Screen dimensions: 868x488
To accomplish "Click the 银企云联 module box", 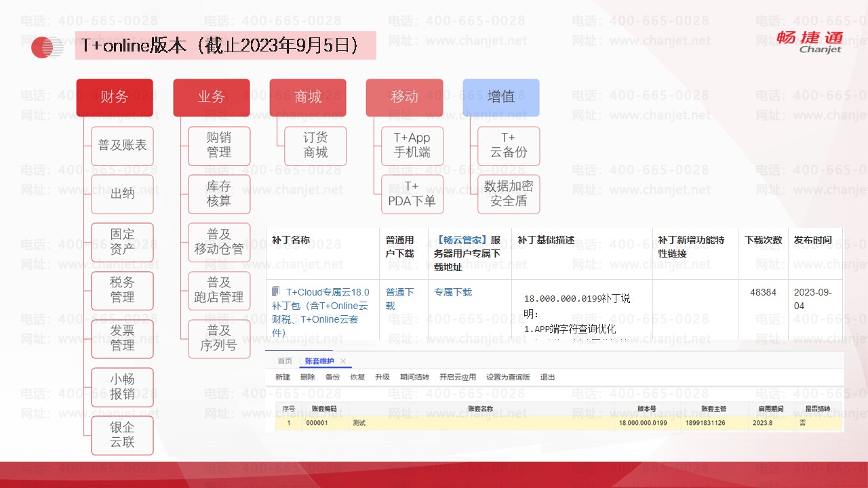I will [122, 435].
